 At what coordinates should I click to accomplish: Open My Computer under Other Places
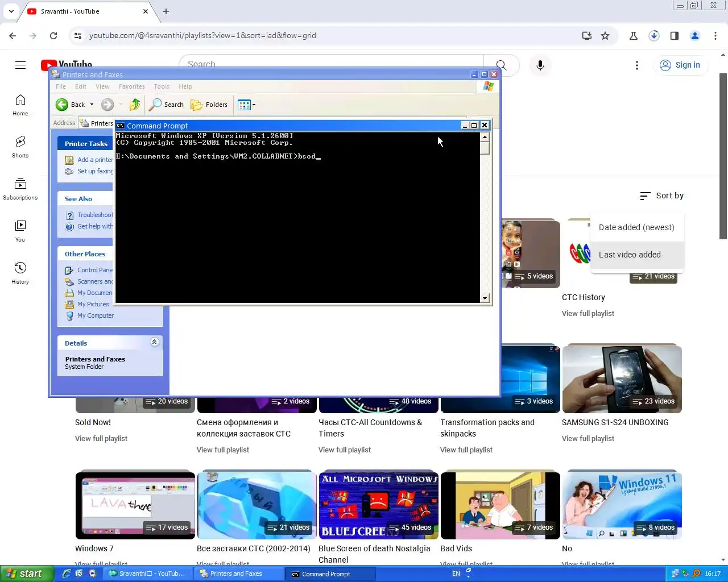(96, 315)
